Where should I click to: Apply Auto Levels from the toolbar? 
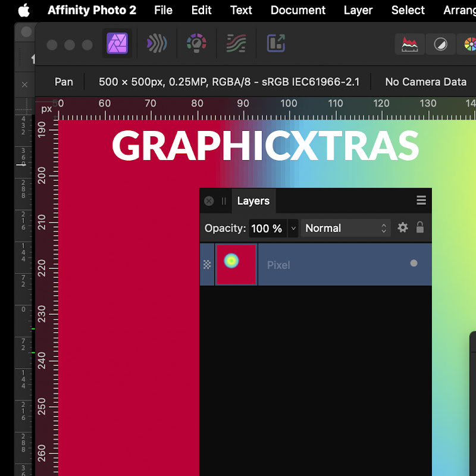409,44
